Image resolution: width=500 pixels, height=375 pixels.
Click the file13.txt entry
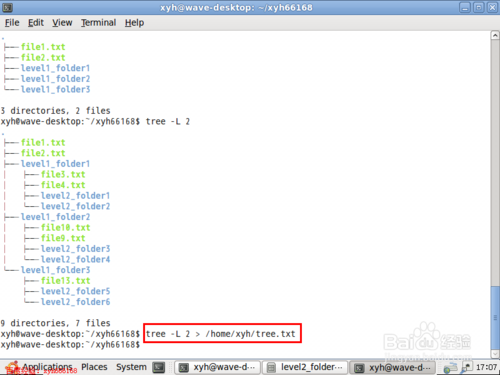pyautogui.click(x=65, y=281)
